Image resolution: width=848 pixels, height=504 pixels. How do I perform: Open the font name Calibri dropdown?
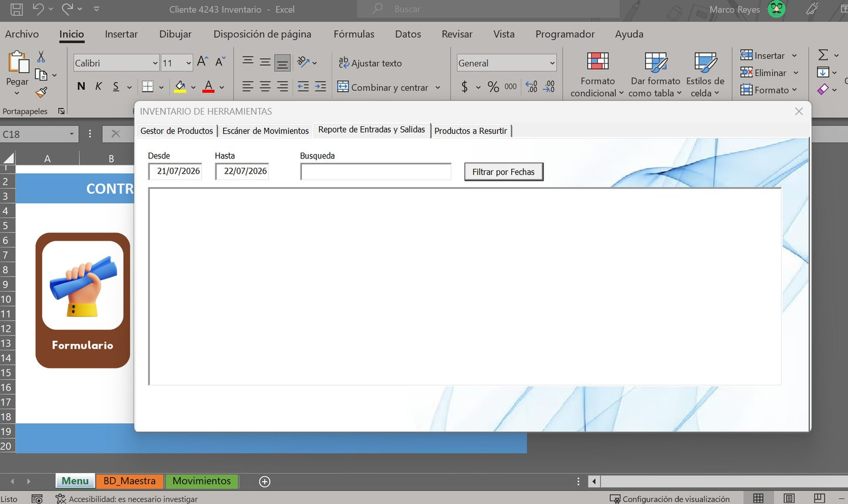click(x=155, y=63)
